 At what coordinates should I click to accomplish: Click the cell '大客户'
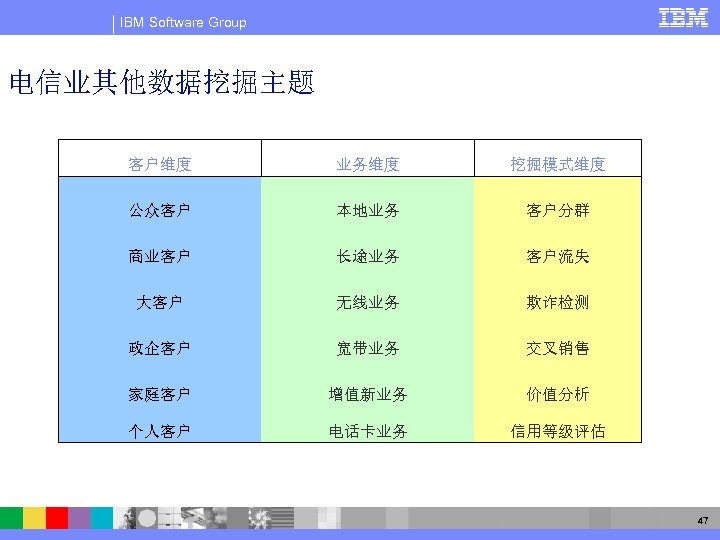[x=160, y=303]
